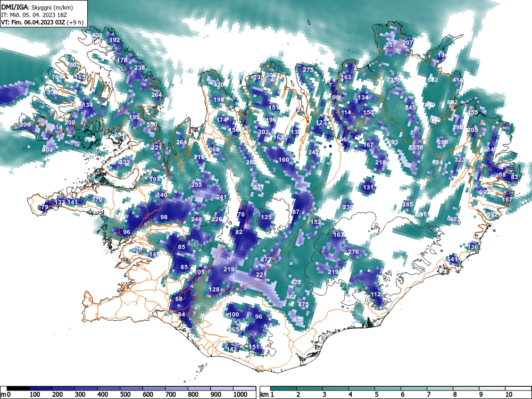
Task: Click the map value 276
Action: click(x=354, y=252)
